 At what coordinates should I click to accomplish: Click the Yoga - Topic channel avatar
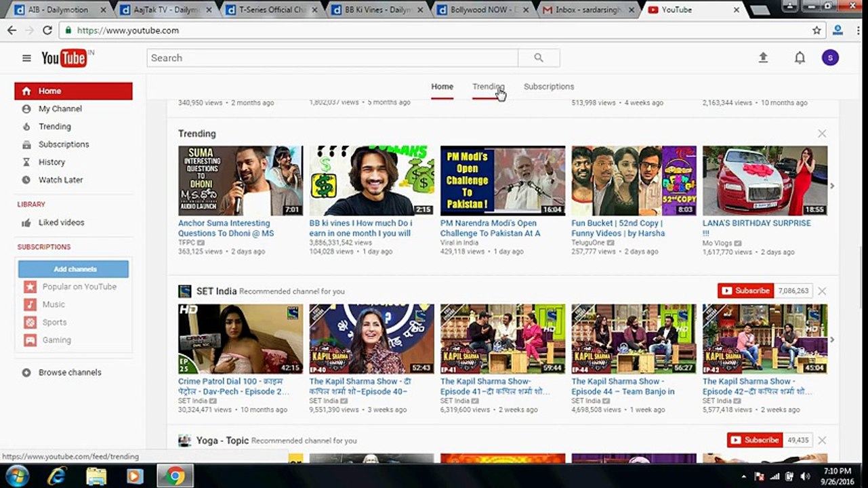click(x=185, y=441)
